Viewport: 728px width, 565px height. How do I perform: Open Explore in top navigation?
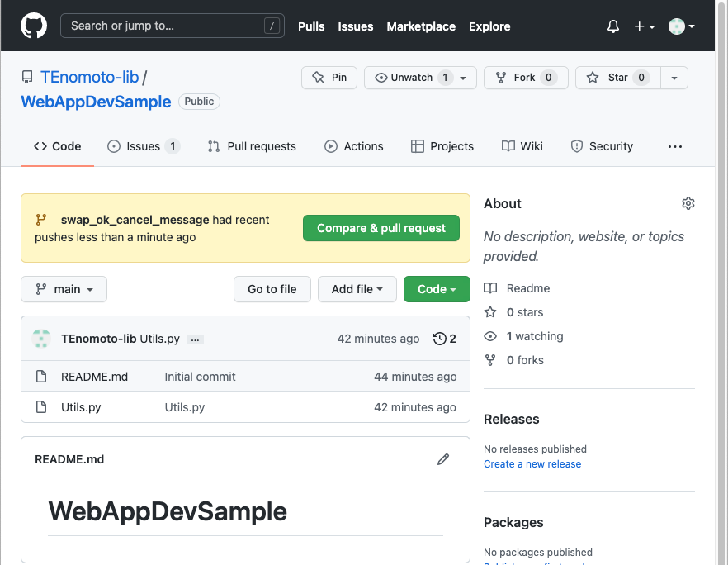489,26
